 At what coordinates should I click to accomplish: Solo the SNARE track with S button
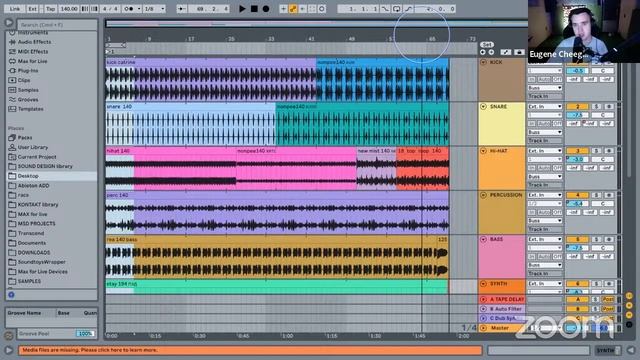click(x=596, y=107)
